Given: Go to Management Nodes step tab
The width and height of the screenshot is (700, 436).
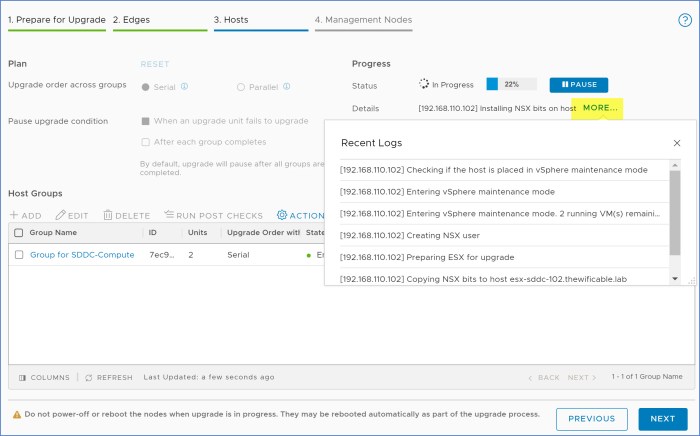Looking at the screenshot, I should pyautogui.click(x=363, y=20).
